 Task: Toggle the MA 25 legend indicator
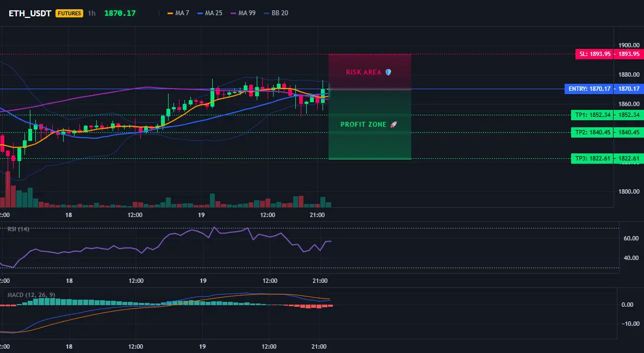[210, 13]
